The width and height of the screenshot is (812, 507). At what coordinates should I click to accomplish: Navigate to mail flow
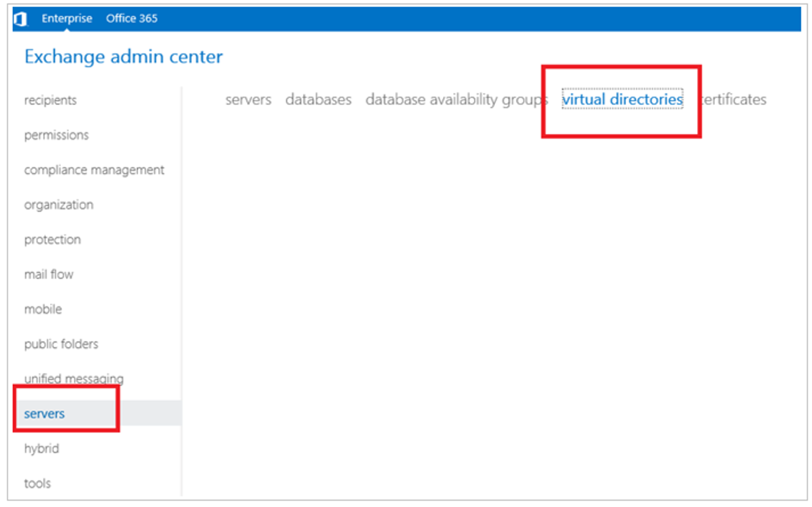[x=49, y=275]
